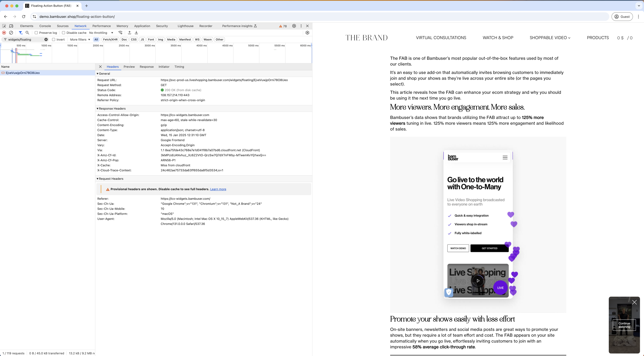Clear the widgets/floating filter text
The image size is (644, 356).
pos(46,39)
